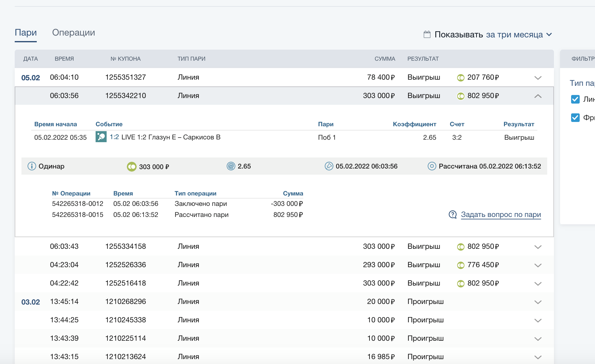Uncheck the first Тип пари filter checkbox
The width and height of the screenshot is (595, 364).
[x=575, y=99]
